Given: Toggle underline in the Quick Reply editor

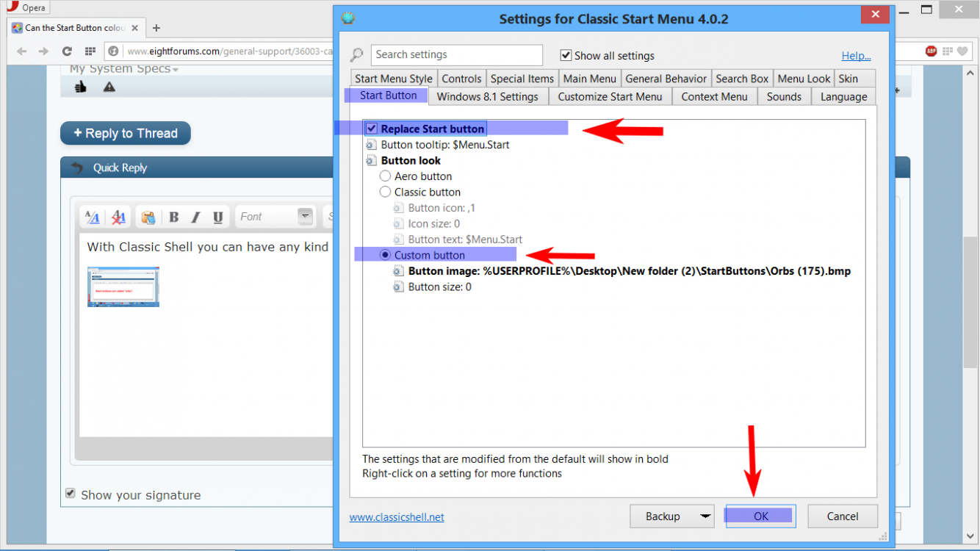Looking at the screenshot, I should [x=218, y=217].
